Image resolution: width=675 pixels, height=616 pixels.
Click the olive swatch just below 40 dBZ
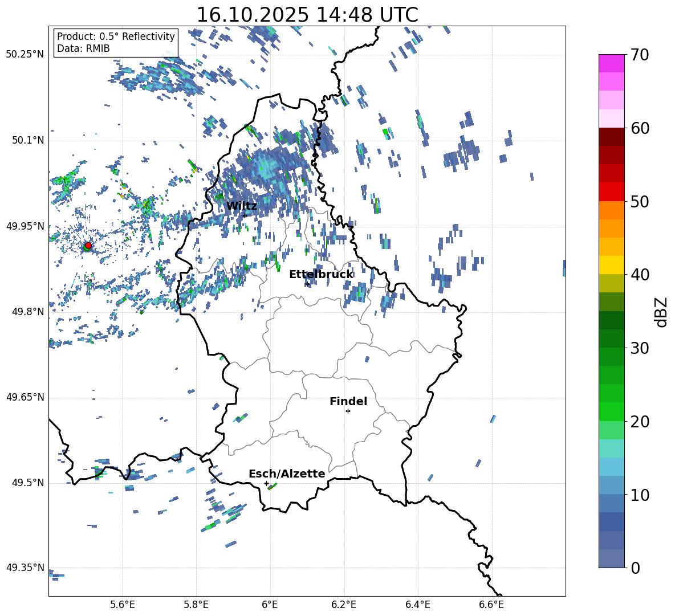[x=611, y=283]
